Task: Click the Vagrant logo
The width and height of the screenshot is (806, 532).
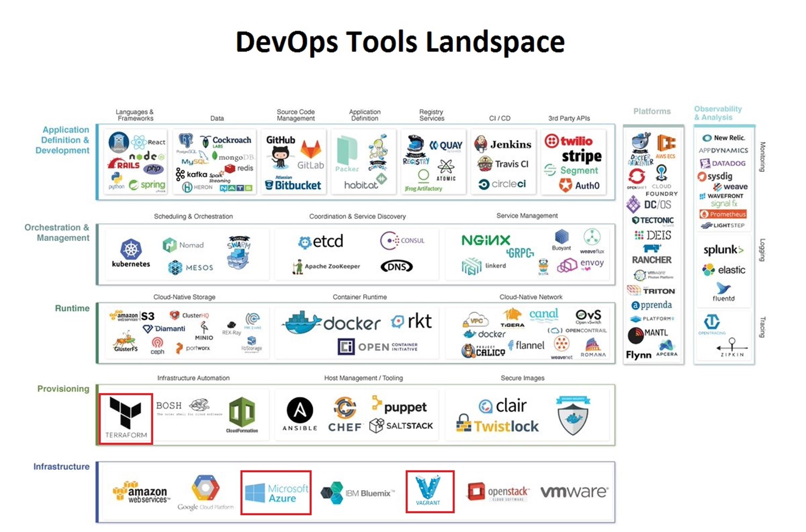Action: pos(428,491)
